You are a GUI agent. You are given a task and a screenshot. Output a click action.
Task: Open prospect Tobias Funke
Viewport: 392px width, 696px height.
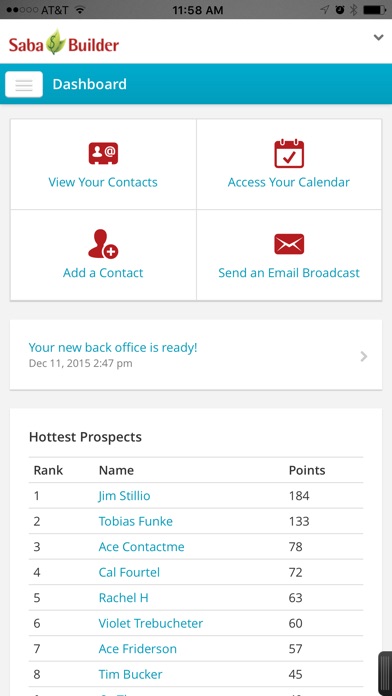[135, 521]
